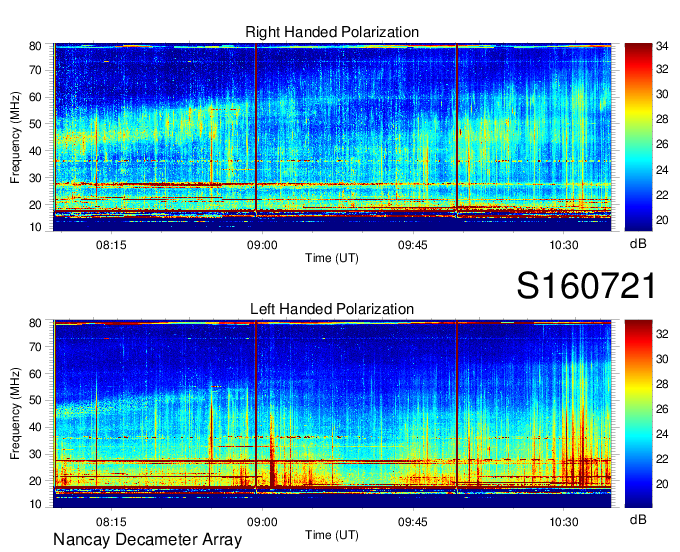Click the 70 MHz tick on Right Handed plot
This screenshot has width=680, height=552.
pyautogui.click(x=35, y=70)
